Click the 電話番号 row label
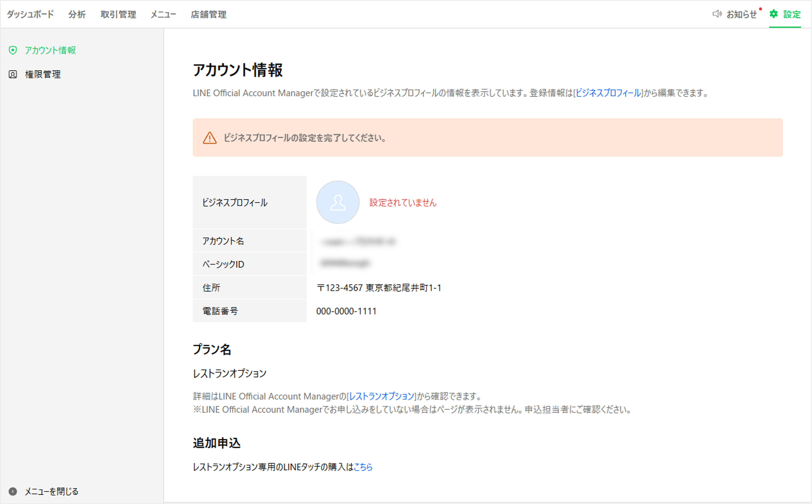The width and height of the screenshot is (812, 504). (220, 311)
